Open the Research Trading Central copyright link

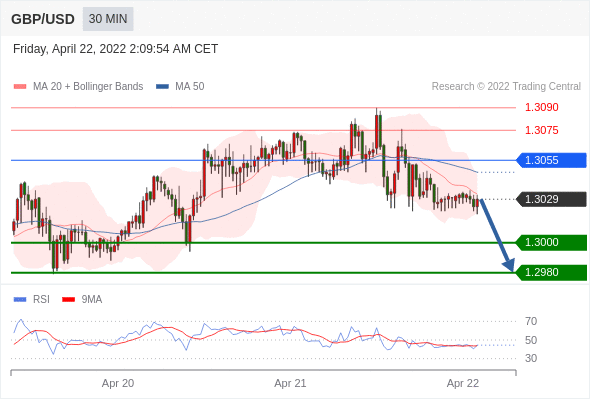click(506, 87)
